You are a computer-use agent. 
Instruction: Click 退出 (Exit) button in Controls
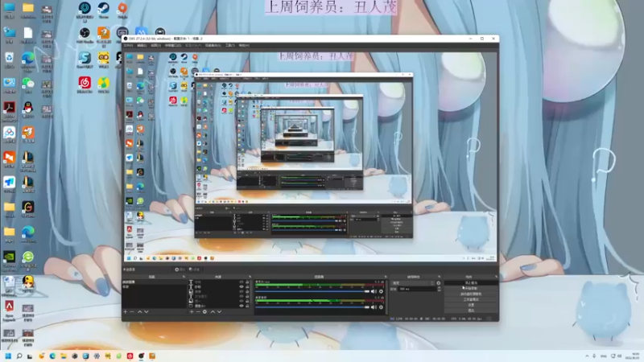click(471, 311)
